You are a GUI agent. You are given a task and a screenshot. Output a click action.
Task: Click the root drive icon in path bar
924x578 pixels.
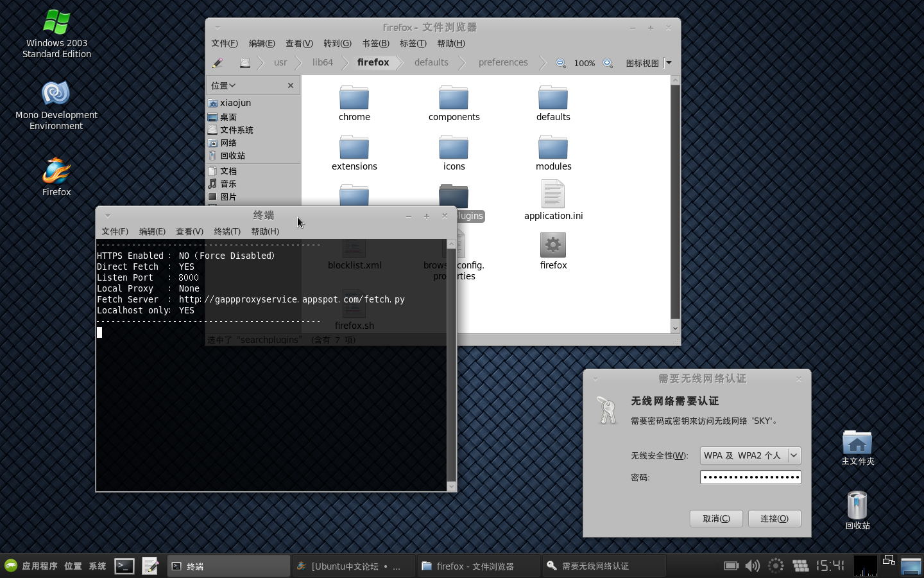(245, 63)
